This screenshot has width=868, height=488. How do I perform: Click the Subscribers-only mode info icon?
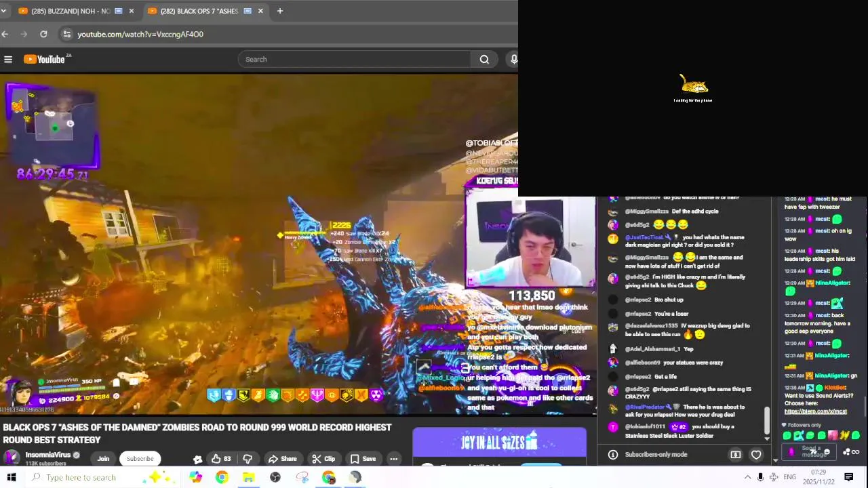coord(612,455)
